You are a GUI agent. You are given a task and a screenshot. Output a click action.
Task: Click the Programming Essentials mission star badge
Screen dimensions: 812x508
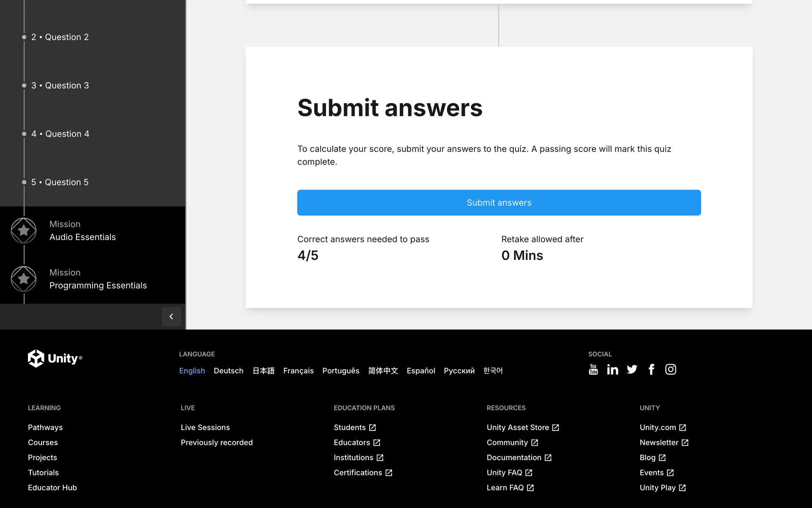pos(24,279)
